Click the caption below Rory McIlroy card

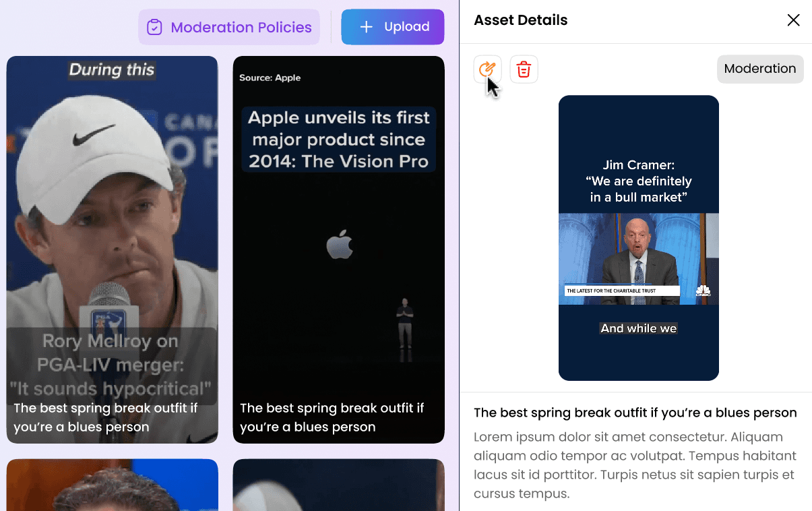(x=106, y=417)
